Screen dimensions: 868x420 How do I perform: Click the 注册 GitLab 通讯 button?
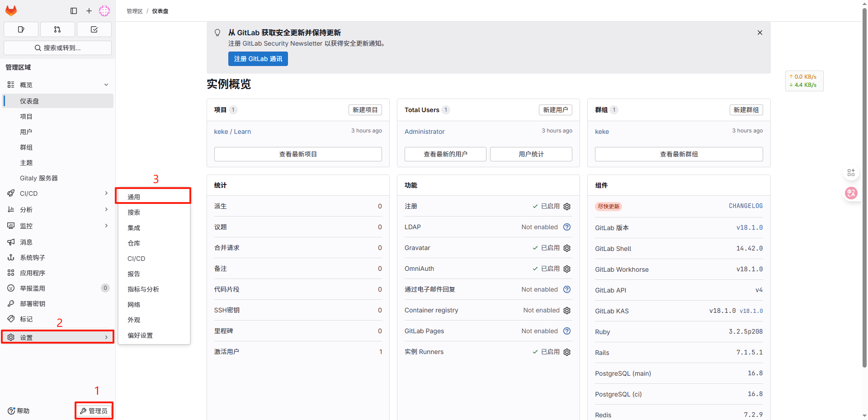click(258, 59)
